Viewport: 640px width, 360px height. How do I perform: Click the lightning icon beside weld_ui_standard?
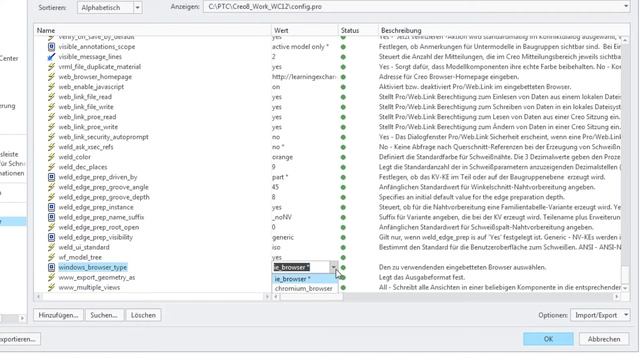[x=51, y=247]
